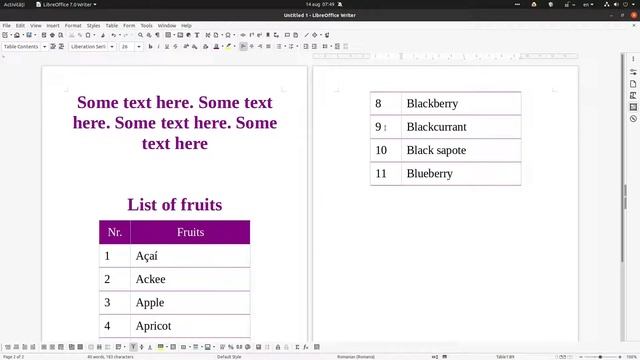The image size is (640, 360).
Task: Open the Table Properties icon
Action: (x=317, y=347)
